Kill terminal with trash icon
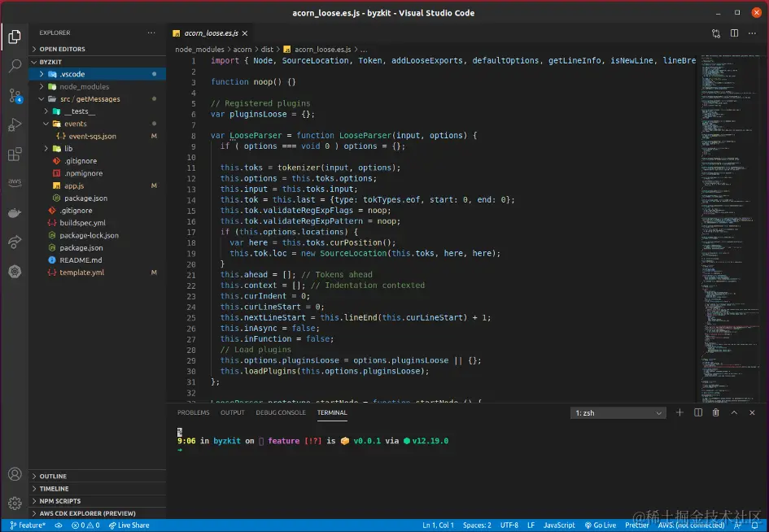The width and height of the screenshot is (769, 532). (x=716, y=412)
